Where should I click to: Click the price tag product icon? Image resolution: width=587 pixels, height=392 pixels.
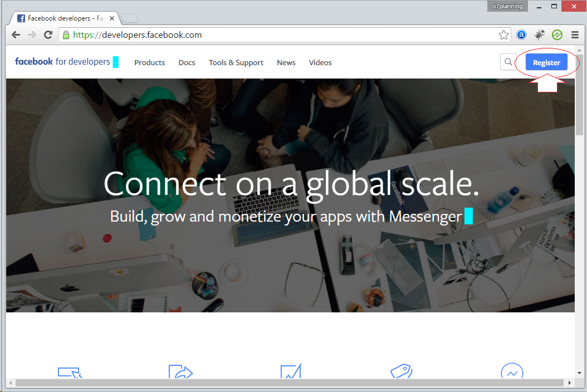(x=402, y=371)
